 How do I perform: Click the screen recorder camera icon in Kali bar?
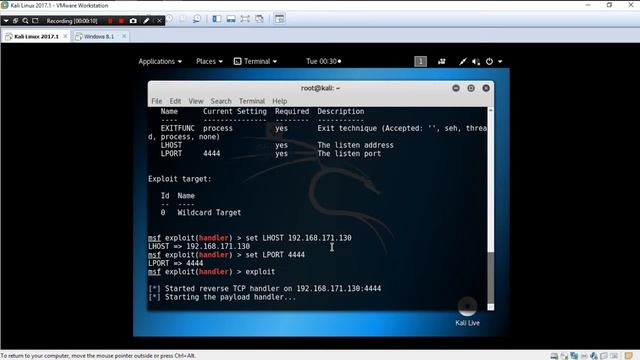[442, 62]
